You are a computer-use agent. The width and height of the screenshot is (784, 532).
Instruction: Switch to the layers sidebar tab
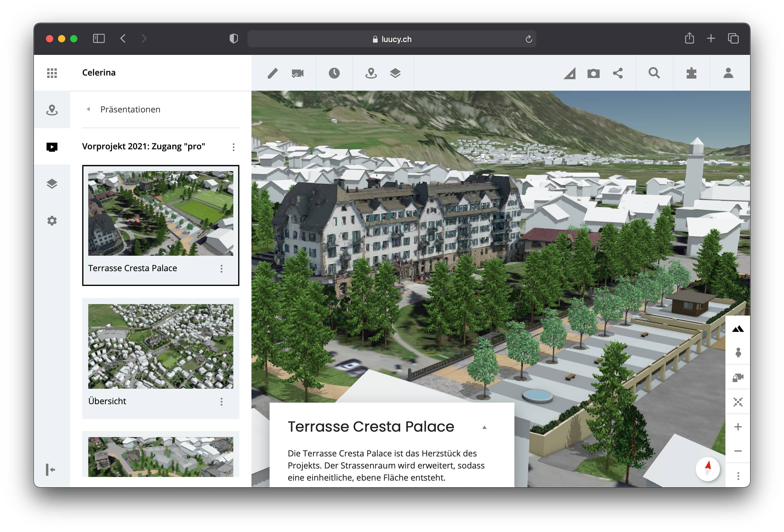(x=52, y=184)
